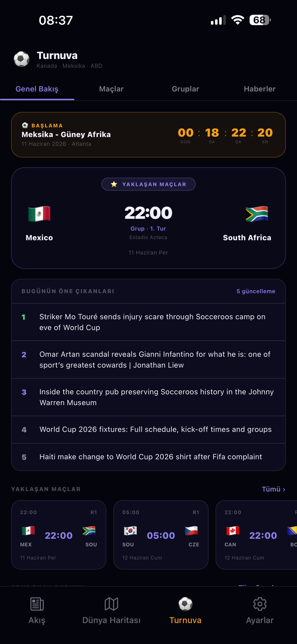Tap the Meksika - Güney Afrika countdown banner
297x644 pixels.
(148, 135)
